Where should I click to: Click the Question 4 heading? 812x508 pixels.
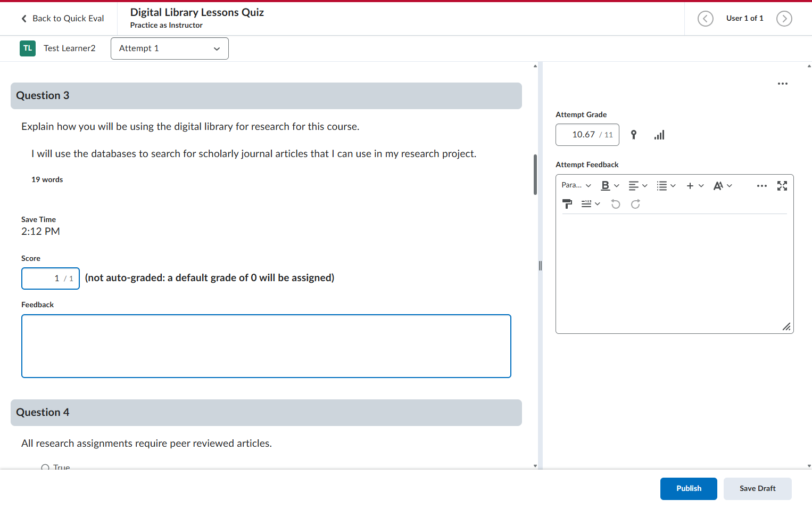[43, 413]
